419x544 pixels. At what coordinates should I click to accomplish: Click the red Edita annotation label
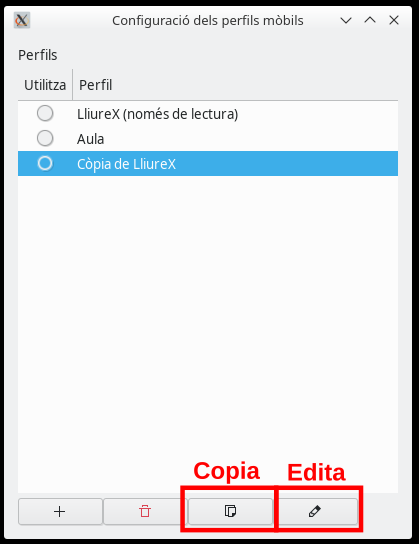(316, 472)
